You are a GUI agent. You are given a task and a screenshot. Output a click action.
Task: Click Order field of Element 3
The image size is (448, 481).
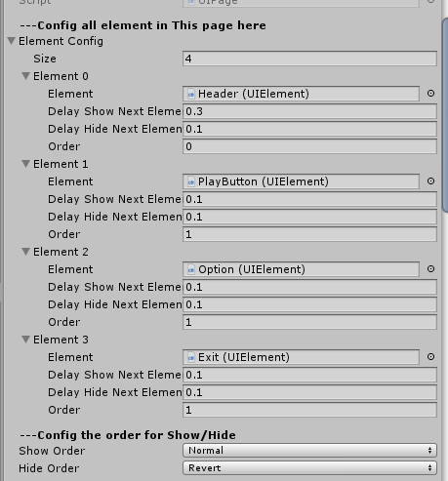[309, 410]
